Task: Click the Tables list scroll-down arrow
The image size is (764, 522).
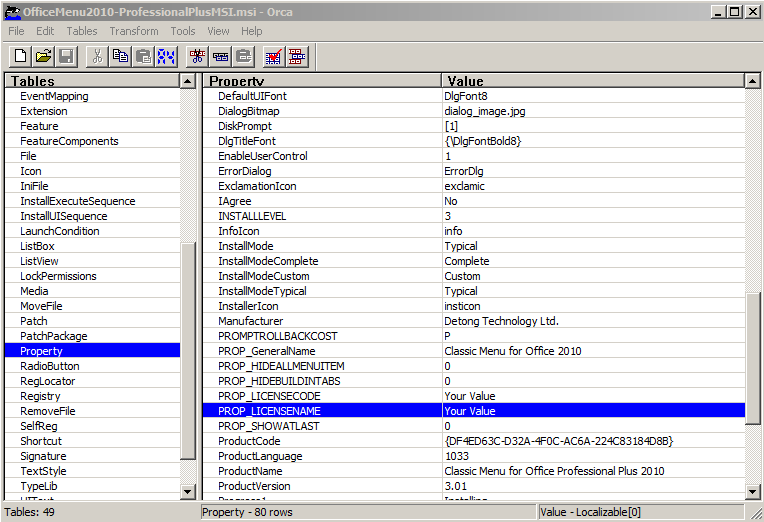Action: (188, 491)
